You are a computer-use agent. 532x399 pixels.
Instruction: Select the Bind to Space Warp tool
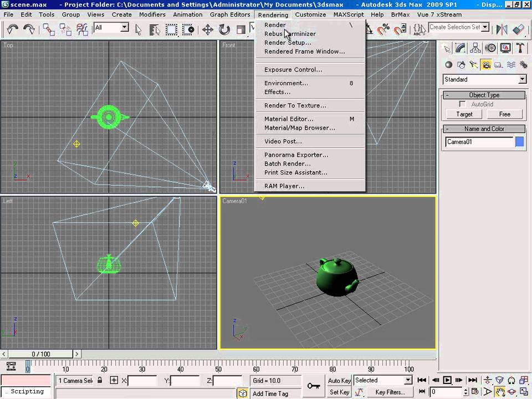(82, 29)
